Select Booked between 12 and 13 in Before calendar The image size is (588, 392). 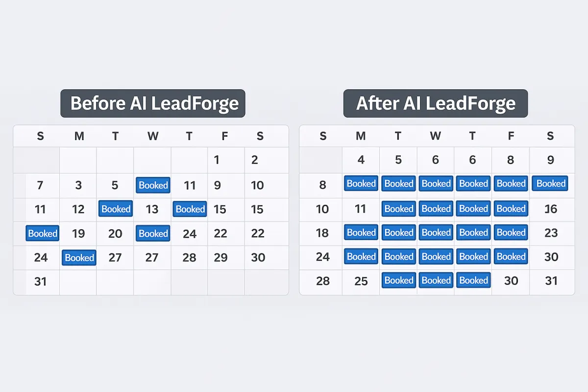pos(116,209)
